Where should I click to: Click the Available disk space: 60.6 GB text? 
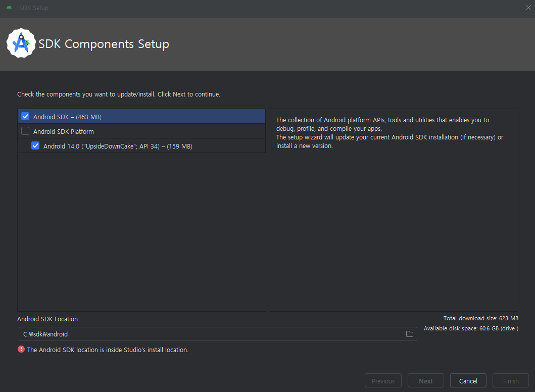[471, 328]
